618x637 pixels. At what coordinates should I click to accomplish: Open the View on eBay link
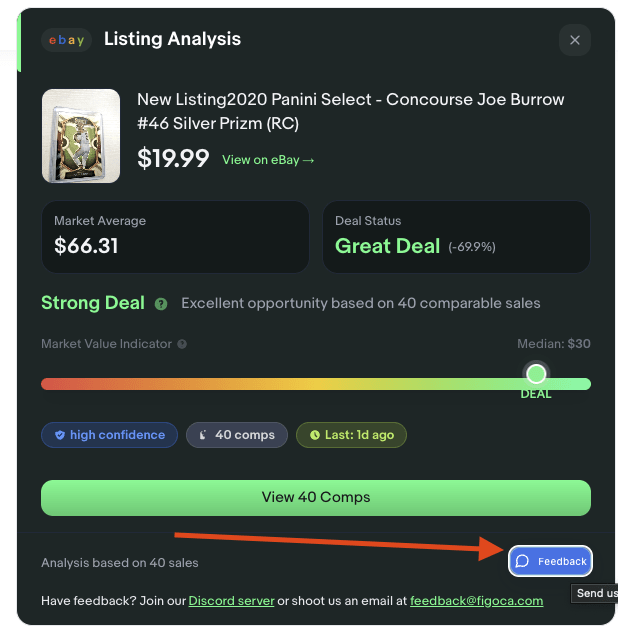pos(268,160)
